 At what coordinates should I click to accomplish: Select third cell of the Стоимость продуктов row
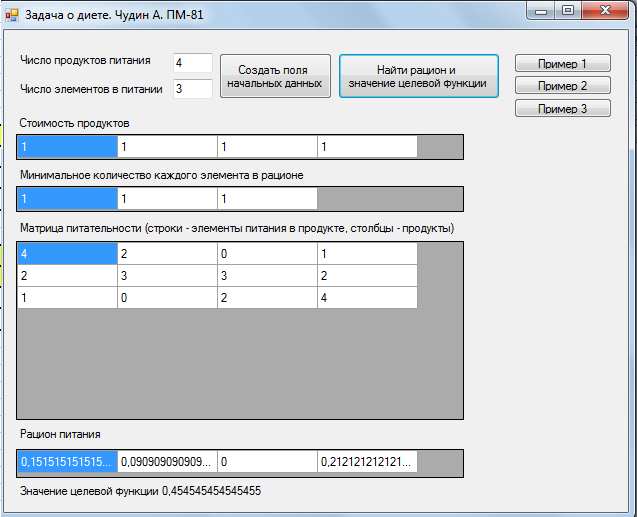(267, 147)
